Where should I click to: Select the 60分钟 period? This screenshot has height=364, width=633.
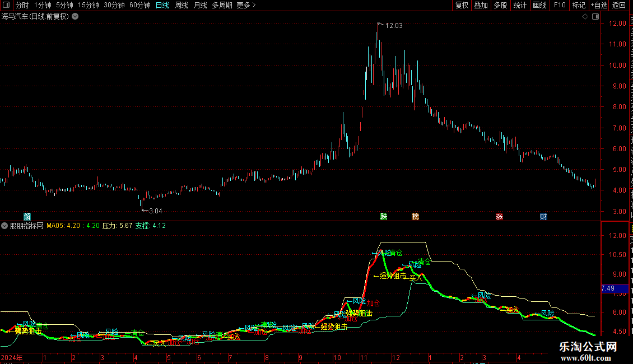coord(140,5)
